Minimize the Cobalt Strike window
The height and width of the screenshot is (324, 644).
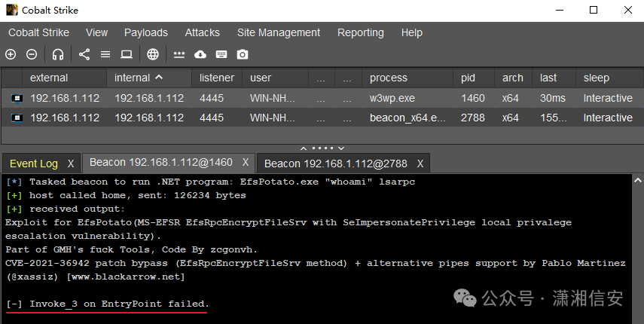[559, 10]
